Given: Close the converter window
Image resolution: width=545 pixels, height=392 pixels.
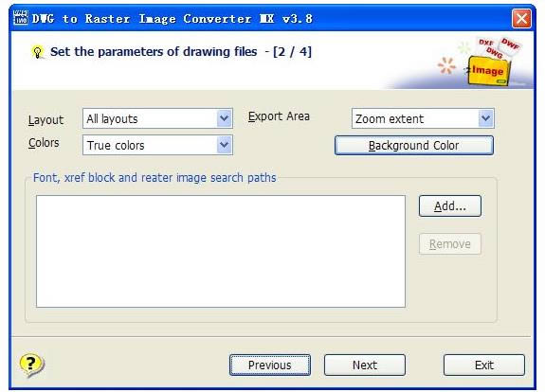Looking at the screenshot, I should [521, 18].
